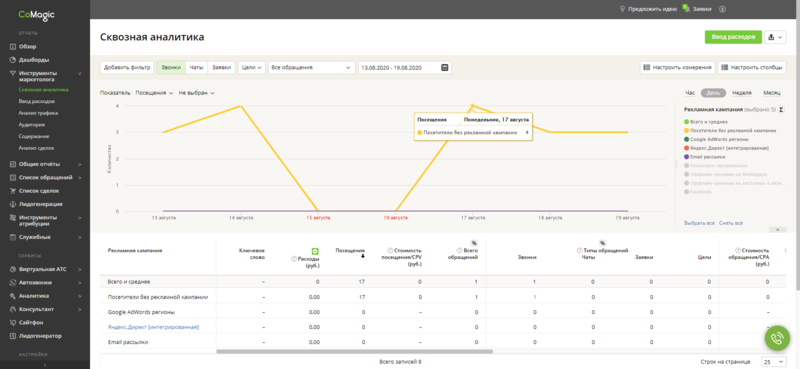This screenshot has width=800, height=369.
Task: Toggle the Звонки filter button
Action: point(171,67)
